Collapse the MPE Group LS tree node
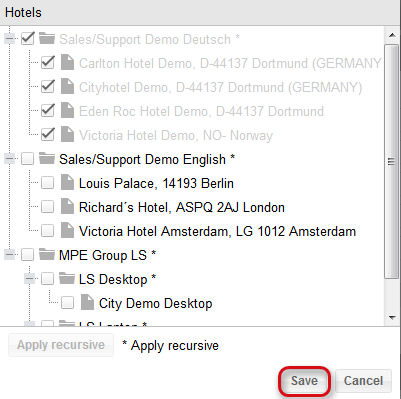The width and height of the screenshot is (401, 399). tap(10, 255)
